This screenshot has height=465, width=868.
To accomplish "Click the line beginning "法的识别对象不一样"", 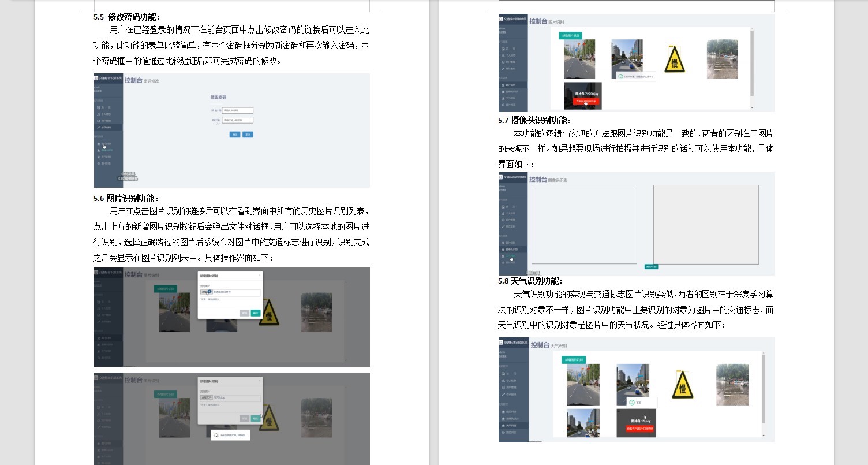I will pos(636,310).
